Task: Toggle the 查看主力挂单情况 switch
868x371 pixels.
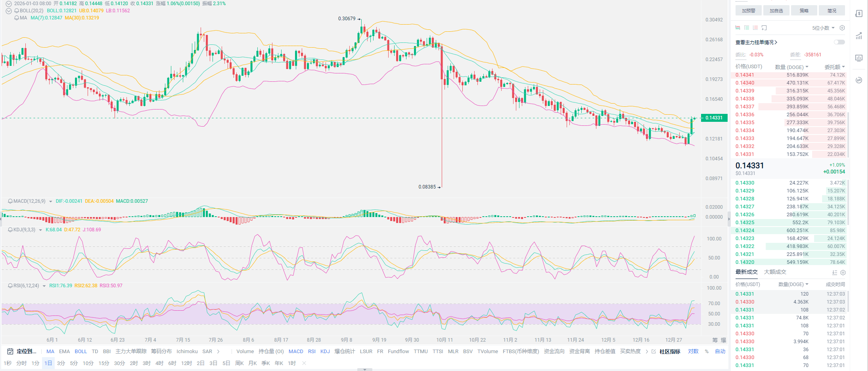Action: point(839,42)
